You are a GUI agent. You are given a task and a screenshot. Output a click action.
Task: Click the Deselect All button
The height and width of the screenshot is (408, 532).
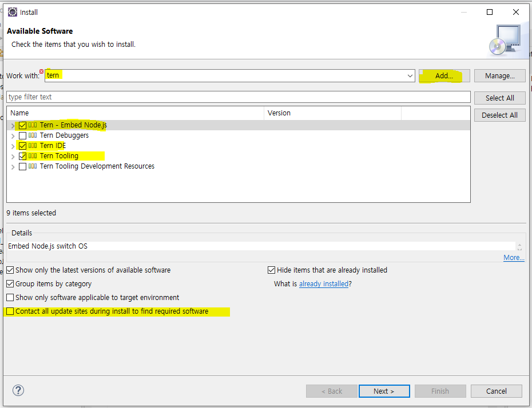500,115
